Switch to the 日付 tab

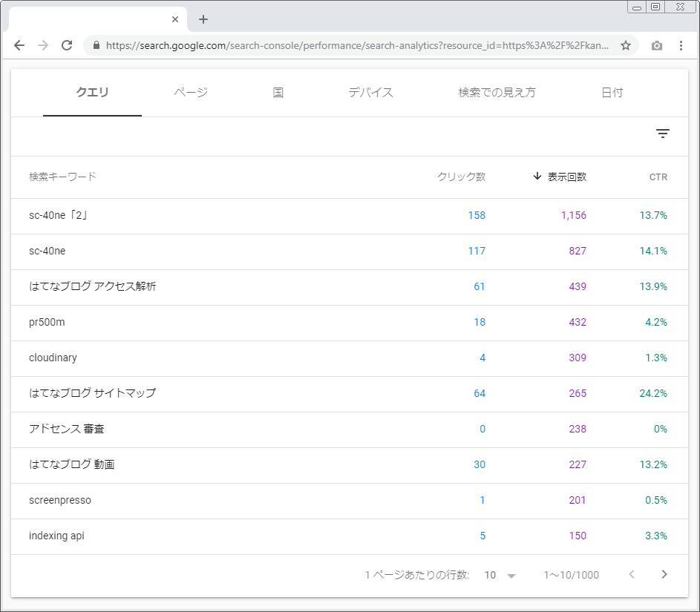612,92
